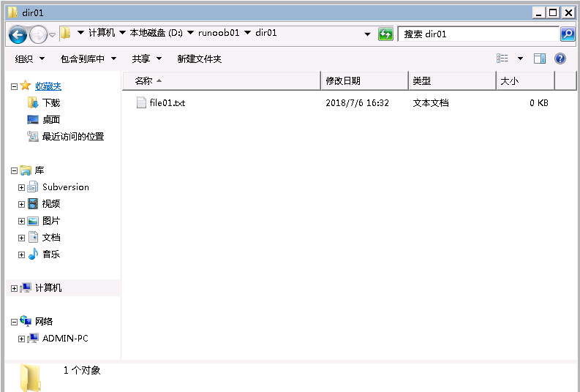Open the view options dropdown arrow
The image size is (580, 392).
520,59
